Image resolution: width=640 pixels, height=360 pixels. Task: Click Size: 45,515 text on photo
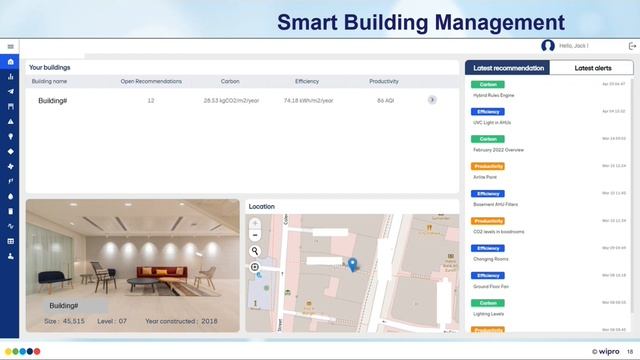click(x=64, y=321)
